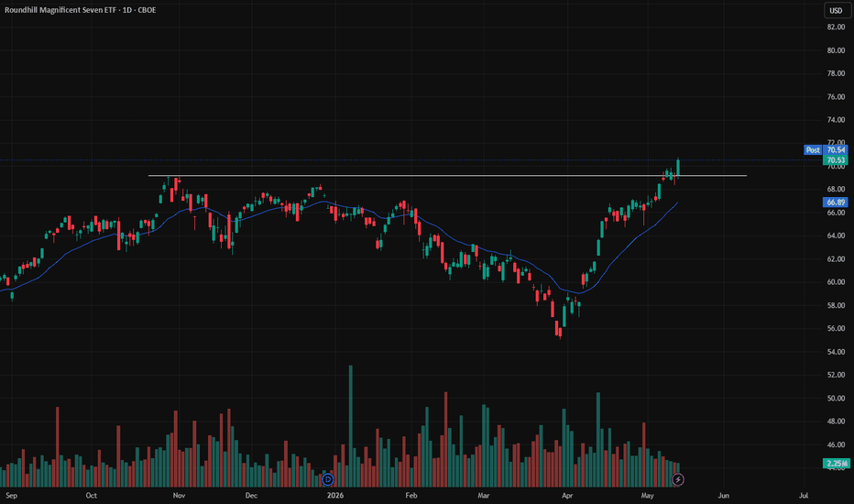Open the USD currency selector
Screen dimensions: 854x504
(836, 10)
